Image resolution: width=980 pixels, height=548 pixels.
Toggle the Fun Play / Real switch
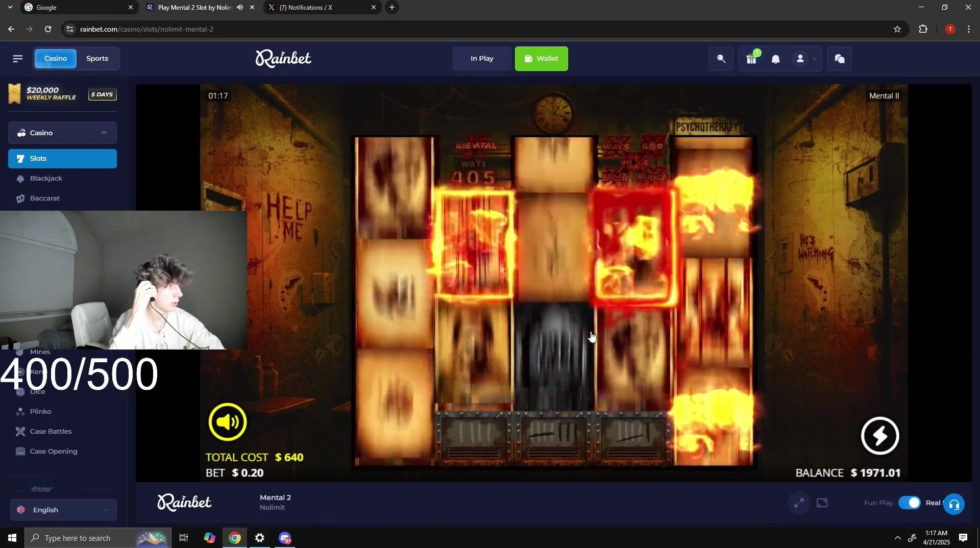910,503
